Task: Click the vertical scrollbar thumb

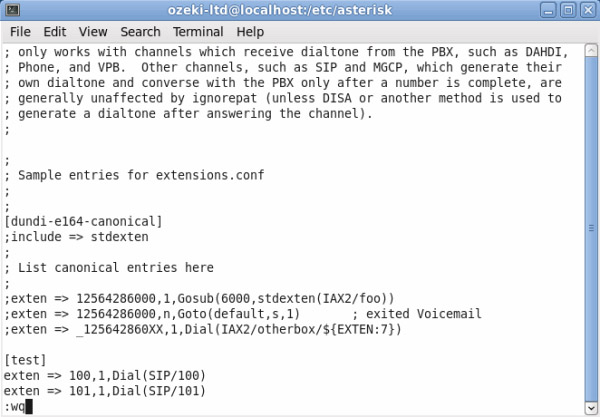Action: tap(591, 228)
